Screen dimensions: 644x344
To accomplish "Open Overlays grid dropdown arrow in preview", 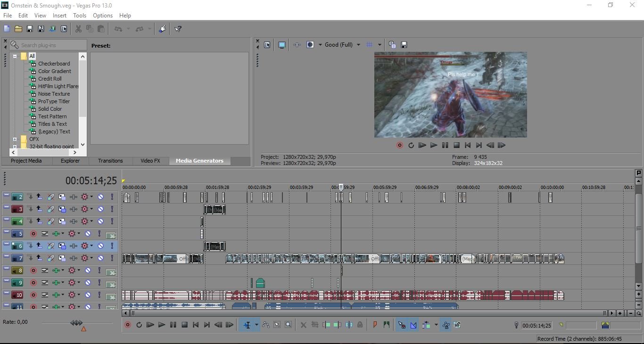I will click(x=380, y=45).
